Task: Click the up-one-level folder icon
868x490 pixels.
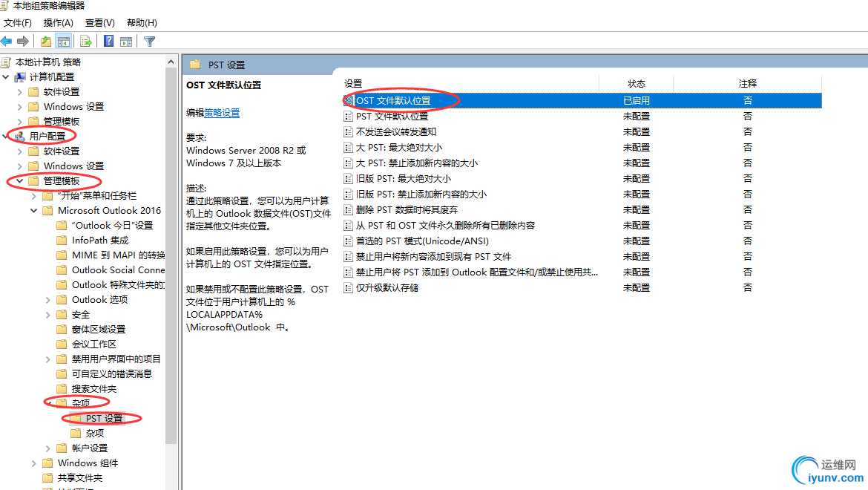Action: pos(46,41)
